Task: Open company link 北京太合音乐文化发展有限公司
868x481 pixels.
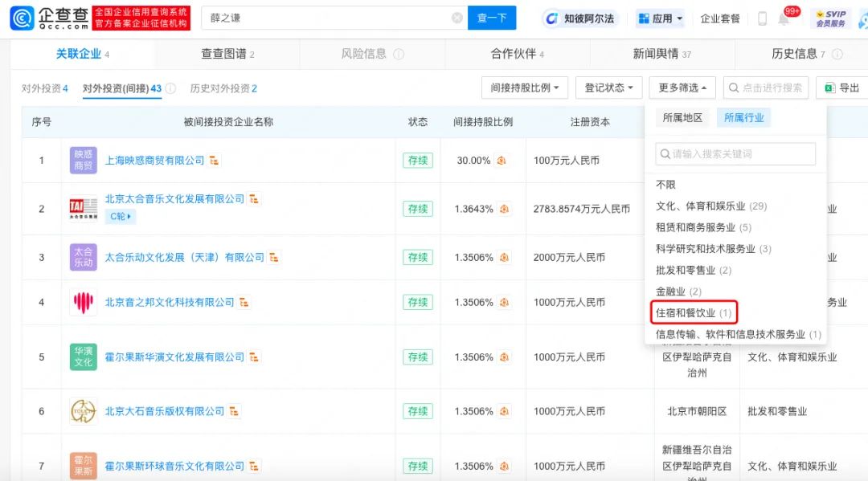Action: tap(174, 198)
